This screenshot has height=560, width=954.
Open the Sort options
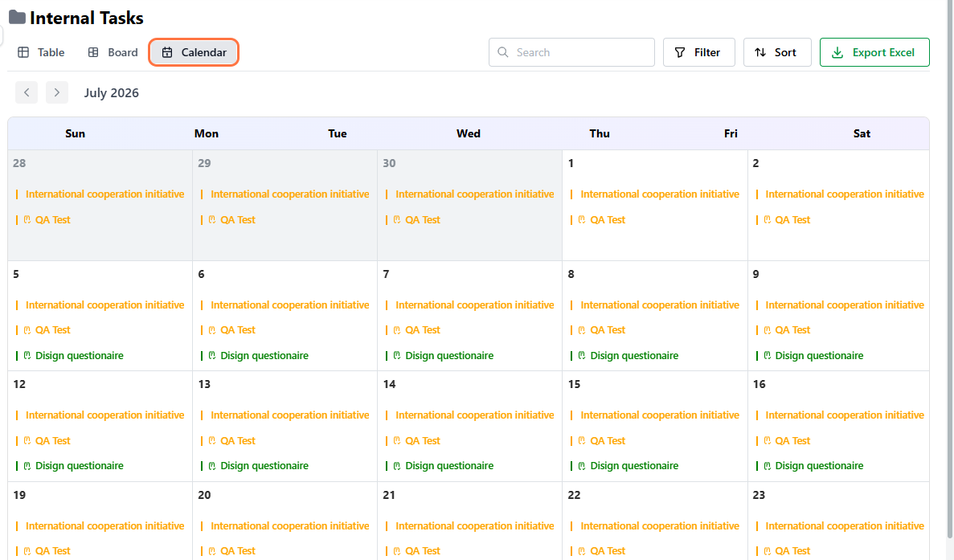pyautogui.click(x=777, y=52)
